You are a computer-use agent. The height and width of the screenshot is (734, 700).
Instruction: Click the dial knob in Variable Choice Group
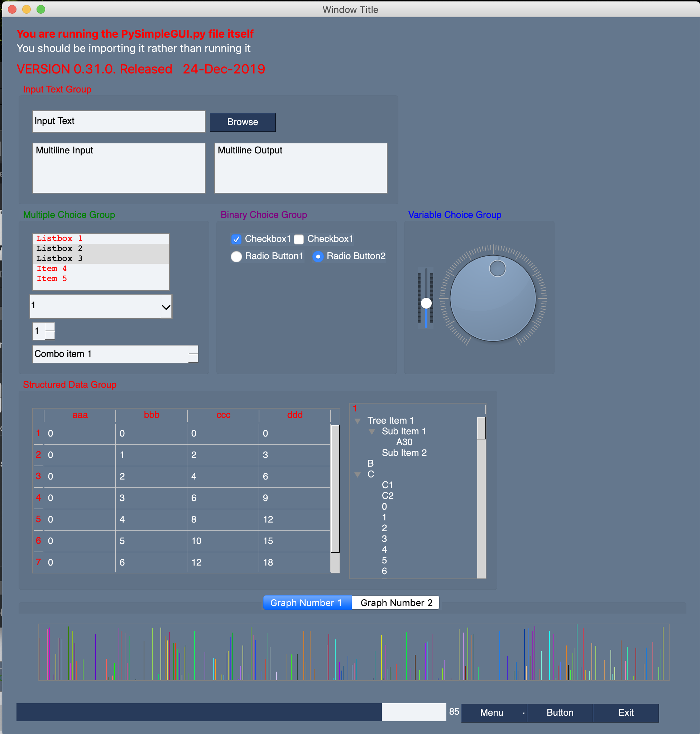pyautogui.click(x=493, y=298)
